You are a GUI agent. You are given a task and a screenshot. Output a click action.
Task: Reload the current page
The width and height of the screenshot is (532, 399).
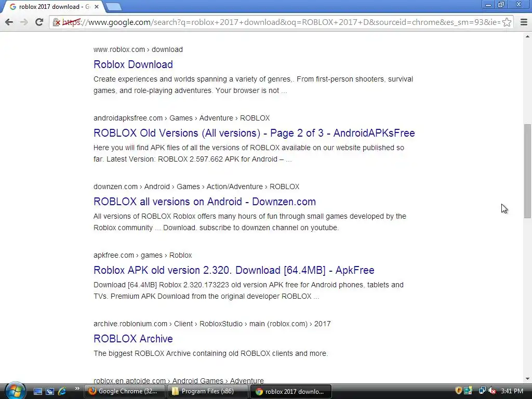pos(39,22)
